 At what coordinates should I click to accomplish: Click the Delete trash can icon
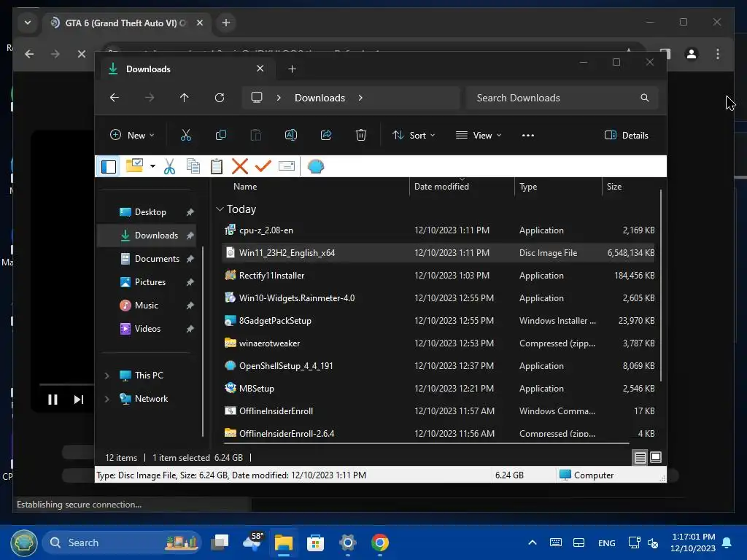(x=361, y=135)
